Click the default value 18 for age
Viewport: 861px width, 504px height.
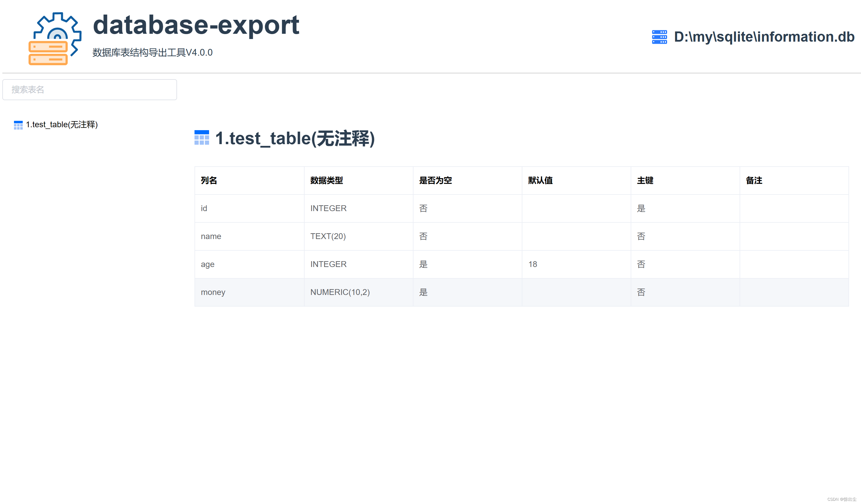533,264
